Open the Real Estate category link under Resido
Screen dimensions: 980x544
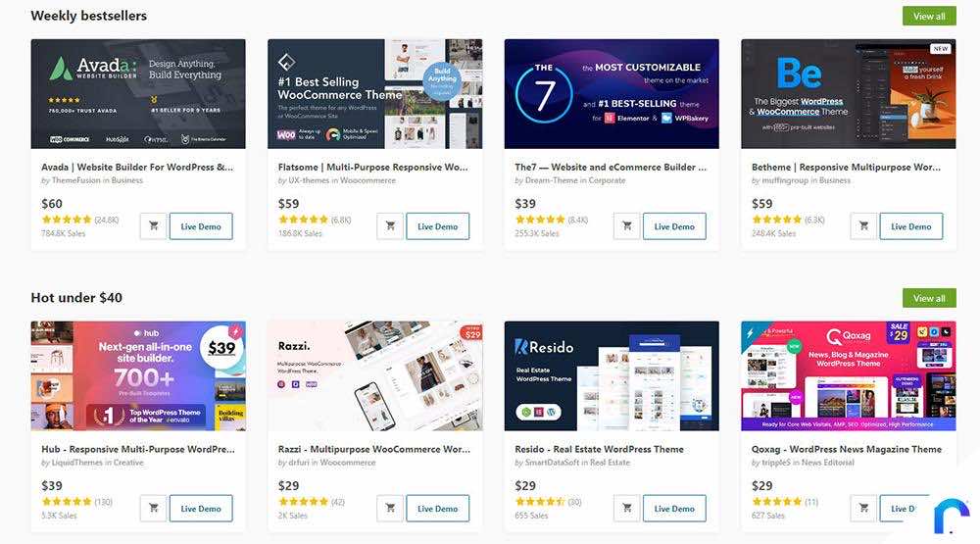tap(610, 463)
